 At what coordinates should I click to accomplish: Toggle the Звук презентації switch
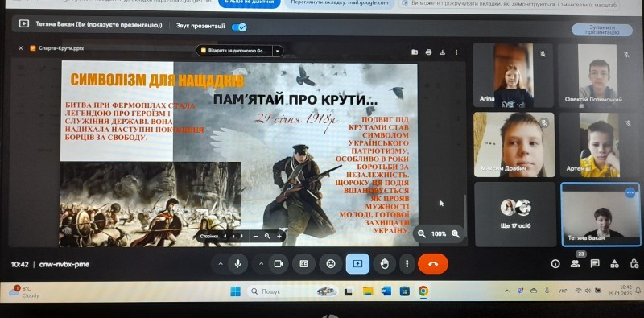coord(239,27)
